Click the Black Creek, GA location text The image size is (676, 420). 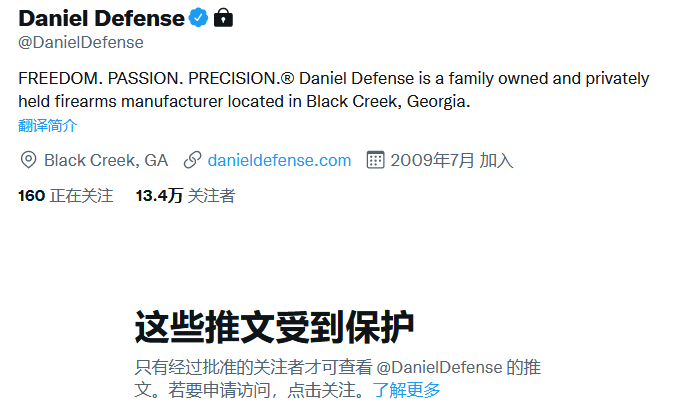106,160
